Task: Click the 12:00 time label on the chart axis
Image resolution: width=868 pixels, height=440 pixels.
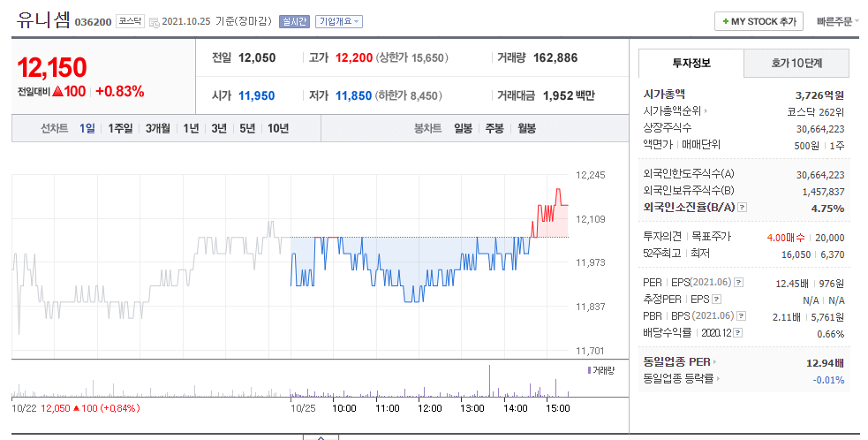Action: (429, 408)
